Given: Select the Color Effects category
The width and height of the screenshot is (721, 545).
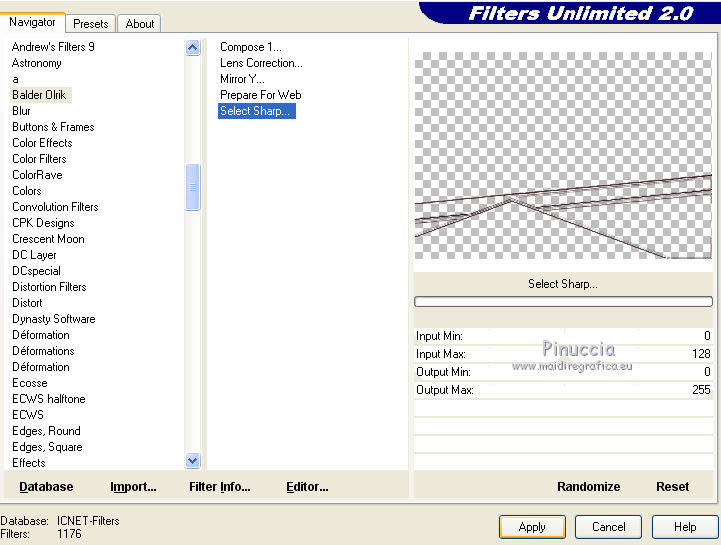Looking at the screenshot, I should pyautogui.click(x=42, y=143).
